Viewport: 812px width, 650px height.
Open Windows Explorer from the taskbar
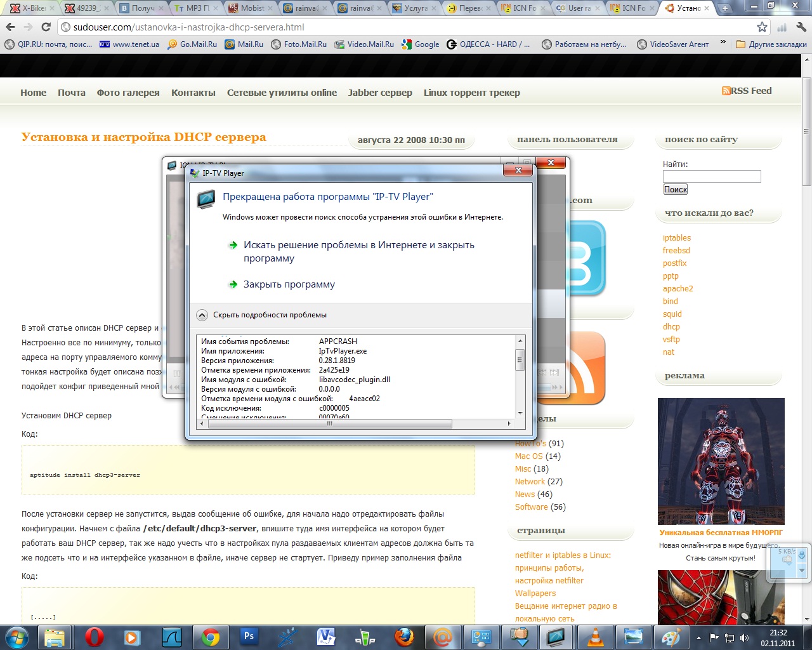click(x=55, y=637)
